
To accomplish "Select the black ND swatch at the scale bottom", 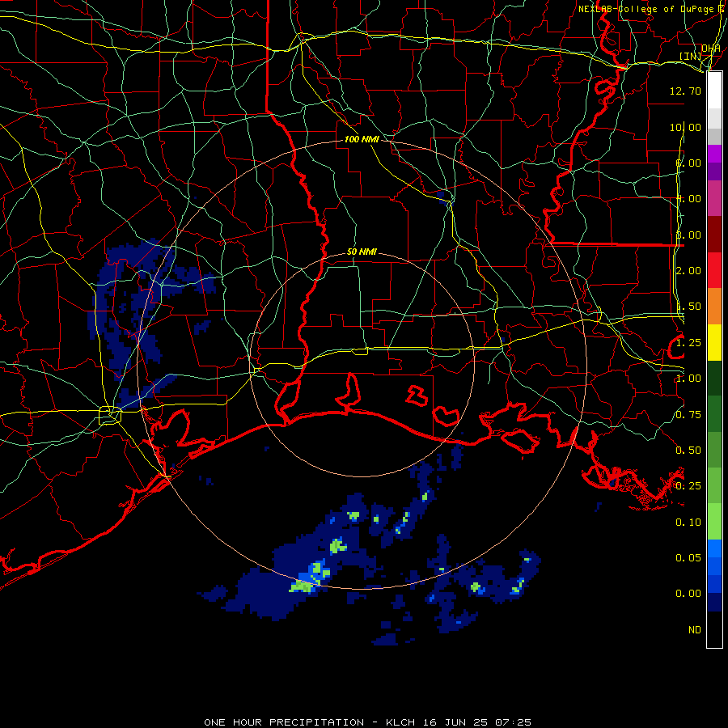I will pos(714,629).
